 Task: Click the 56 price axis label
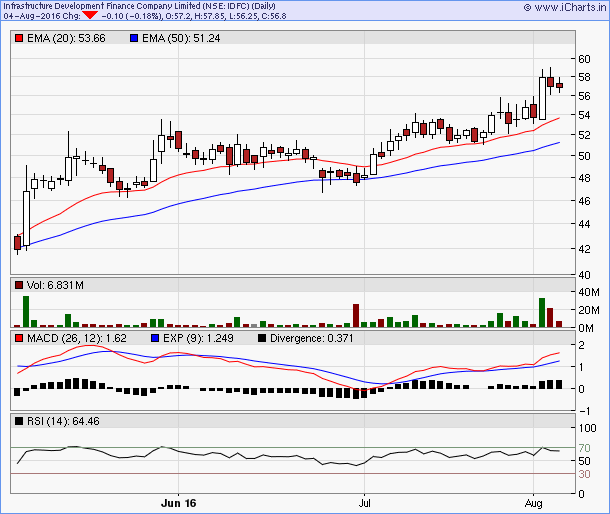tap(584, 96)
